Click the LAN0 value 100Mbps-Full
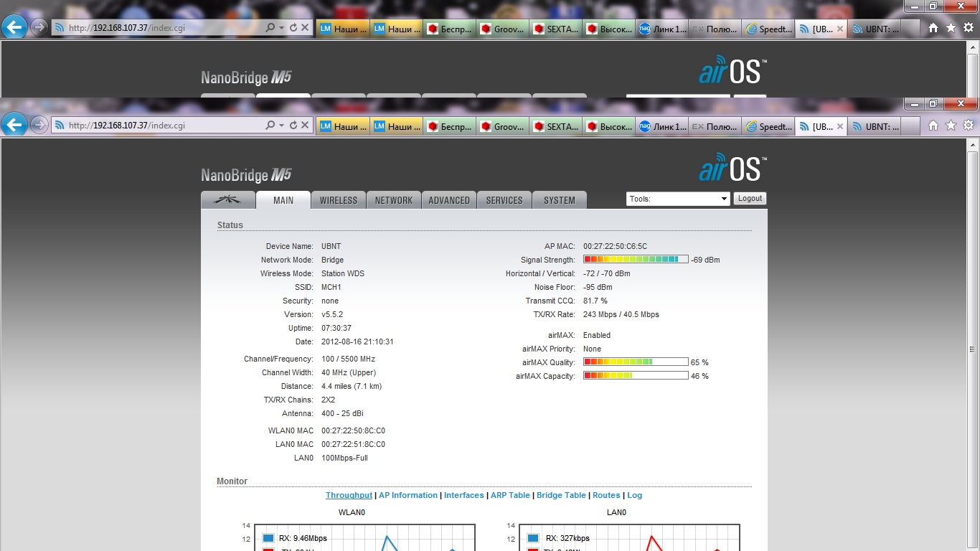980x551 pixels. [x=344, y=458]
